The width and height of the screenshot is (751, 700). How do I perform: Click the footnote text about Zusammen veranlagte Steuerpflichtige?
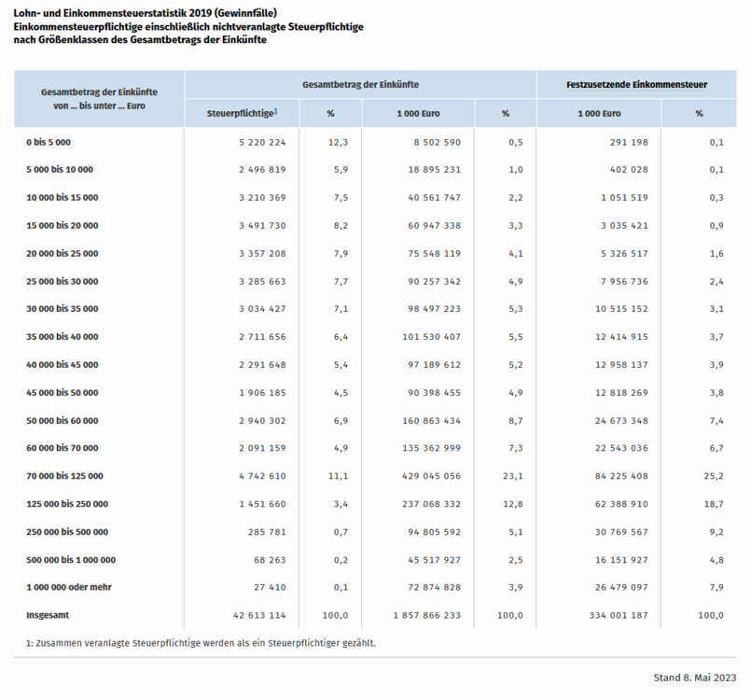(x=201, y=643)
